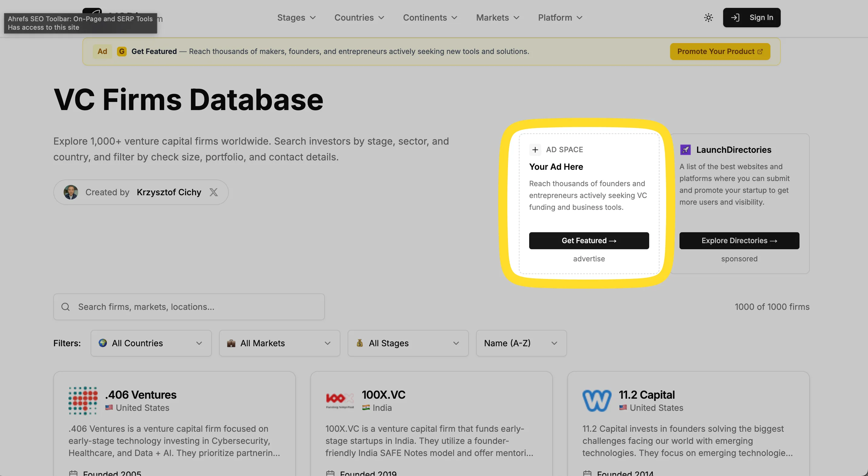The width and height of the screenshot is (868, 476).
Task: Change the Name (A-Z) sort order
Action: 521,343
